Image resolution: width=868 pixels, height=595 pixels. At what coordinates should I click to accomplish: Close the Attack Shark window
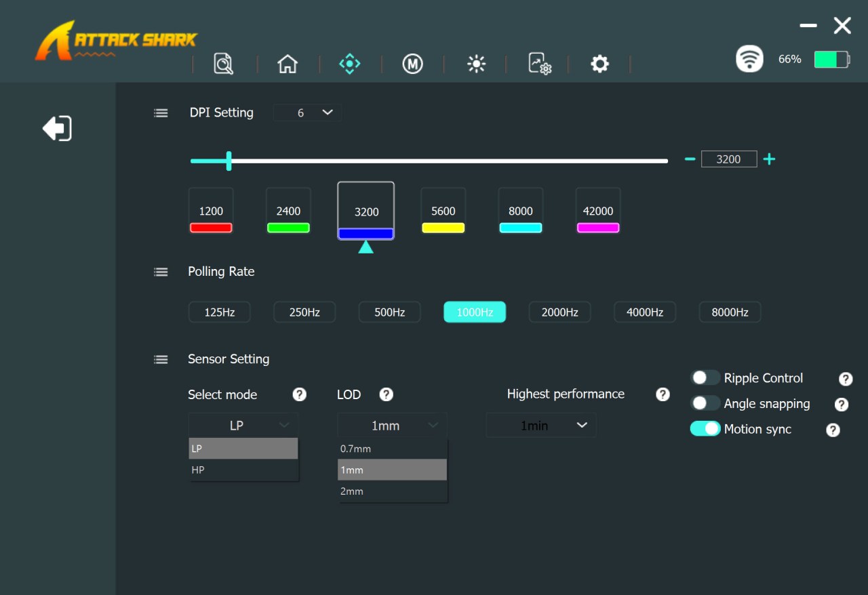[x=842, y=26]
